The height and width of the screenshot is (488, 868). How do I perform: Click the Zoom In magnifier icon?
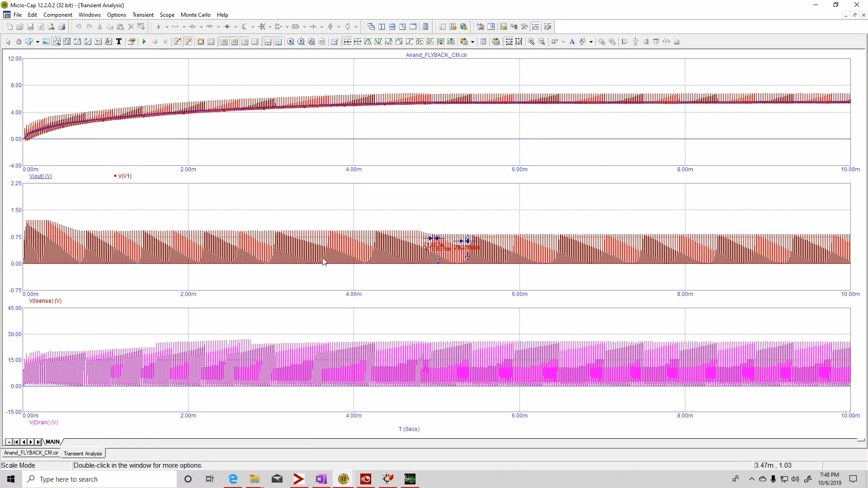point(531,42)
